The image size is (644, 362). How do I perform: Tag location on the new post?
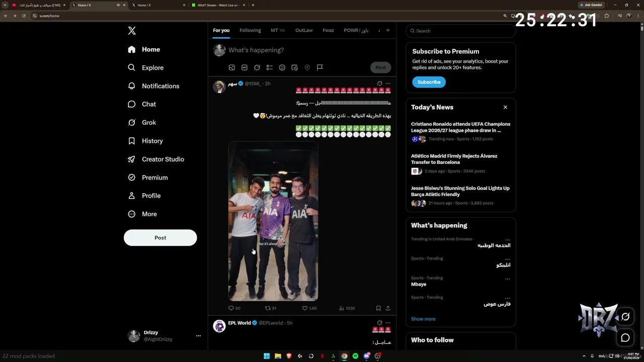tap(307, 67)
